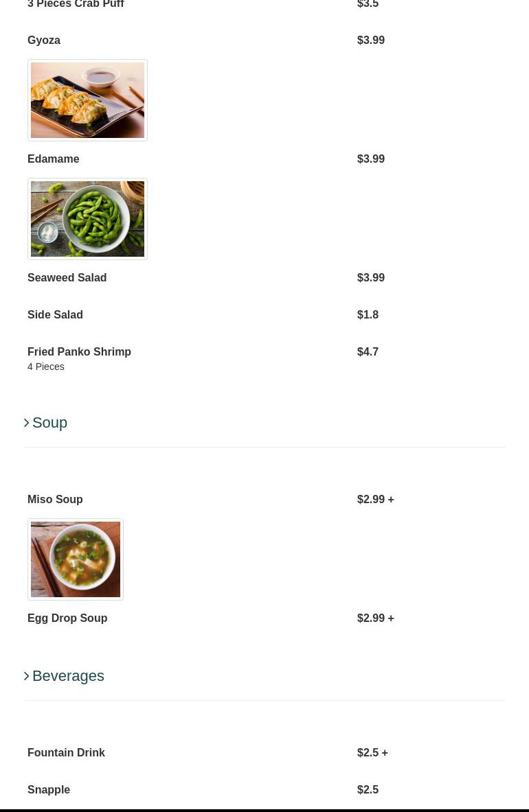This screenshot has height=812, width=529.
Task: Select the Gyoza menu item
Action: click(44, 40)
